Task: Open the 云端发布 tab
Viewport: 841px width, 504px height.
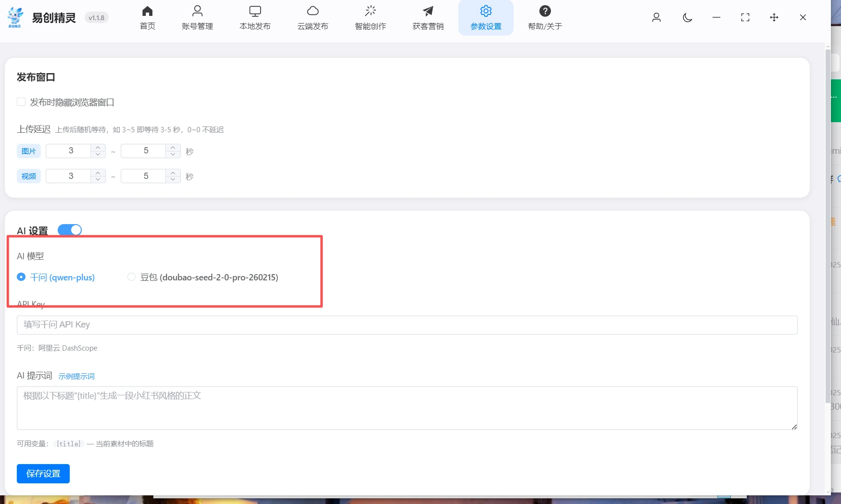Action: click(x=313, y=18)
